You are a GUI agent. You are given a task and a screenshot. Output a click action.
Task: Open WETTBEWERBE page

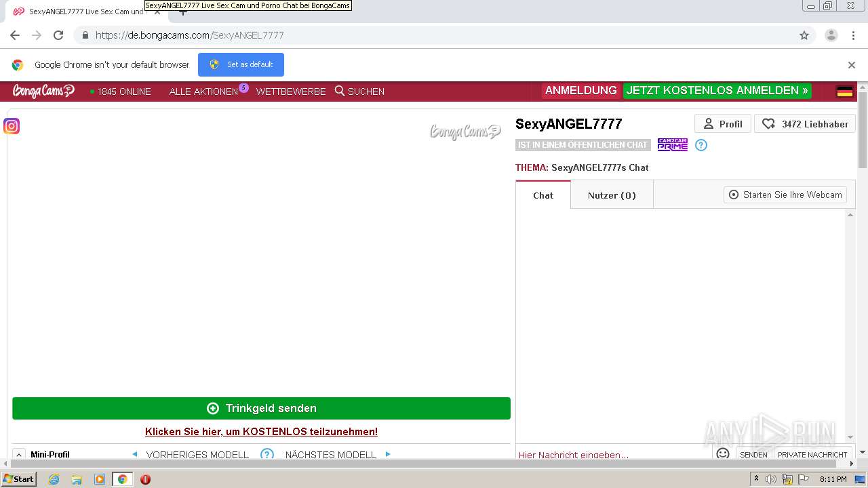(291, 91)
